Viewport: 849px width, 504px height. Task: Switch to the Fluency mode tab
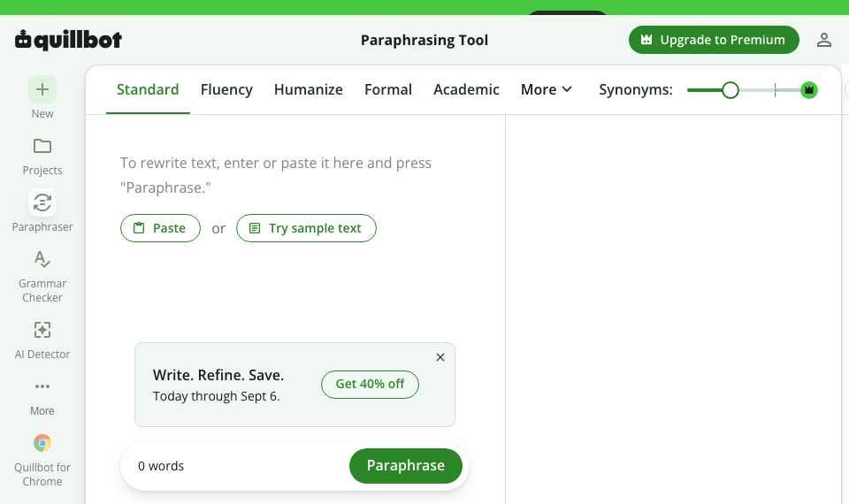point(226,89)
